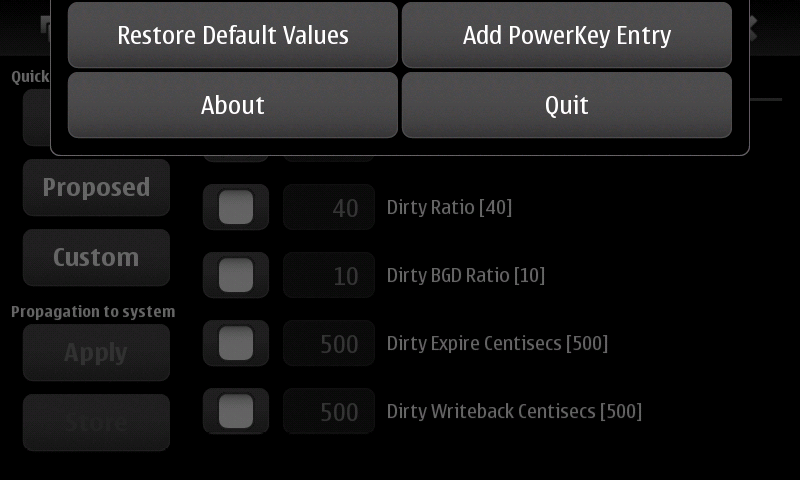Click the partially hidden title-bar close icon
The image size is (800, 480).
753,28
